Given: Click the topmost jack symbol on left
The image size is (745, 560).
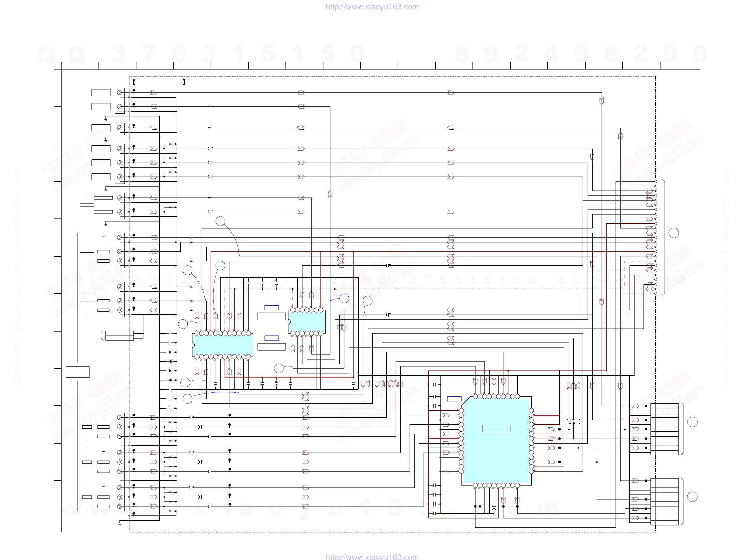Looking at the screenshot, I should [119, 92].
